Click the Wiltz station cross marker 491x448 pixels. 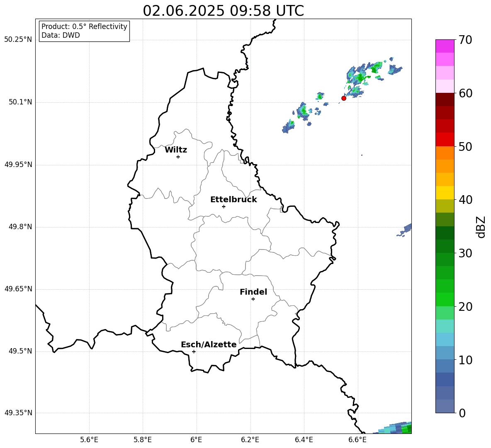point(178,157)
